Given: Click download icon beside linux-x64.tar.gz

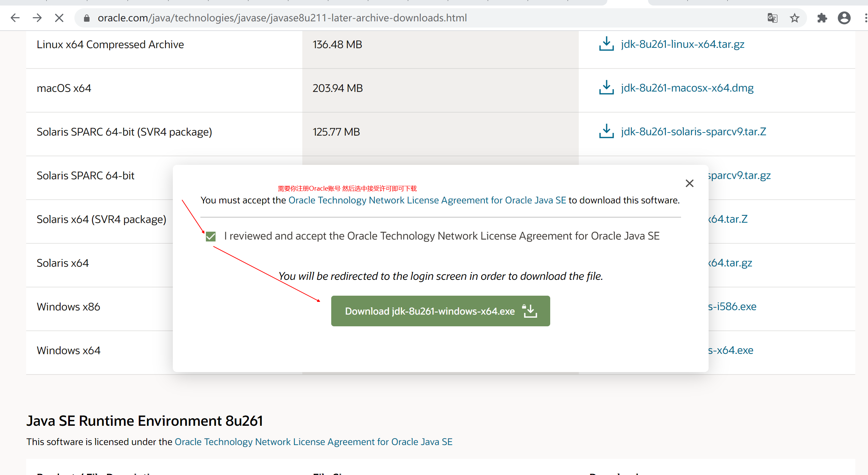Looking at the screenshot, I should point(606,44).
